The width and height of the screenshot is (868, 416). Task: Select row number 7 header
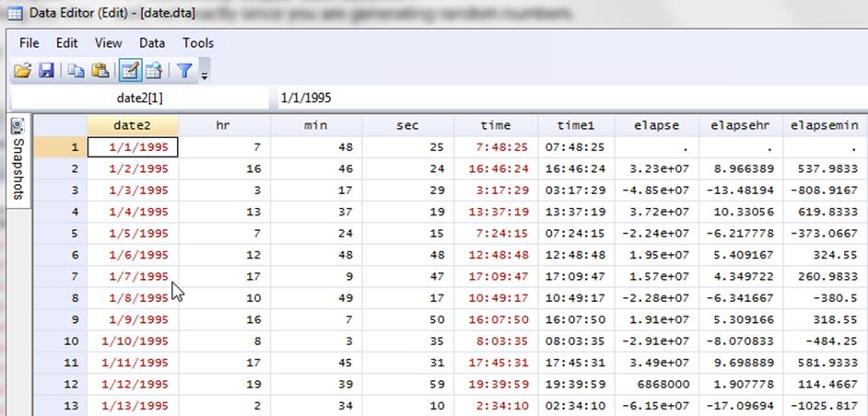coord(61,276)
